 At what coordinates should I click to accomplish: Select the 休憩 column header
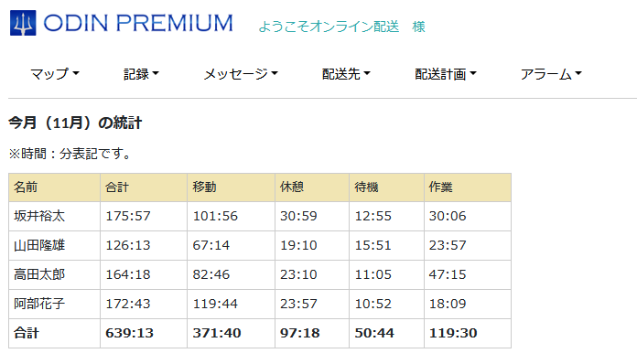tap(312, 187)
